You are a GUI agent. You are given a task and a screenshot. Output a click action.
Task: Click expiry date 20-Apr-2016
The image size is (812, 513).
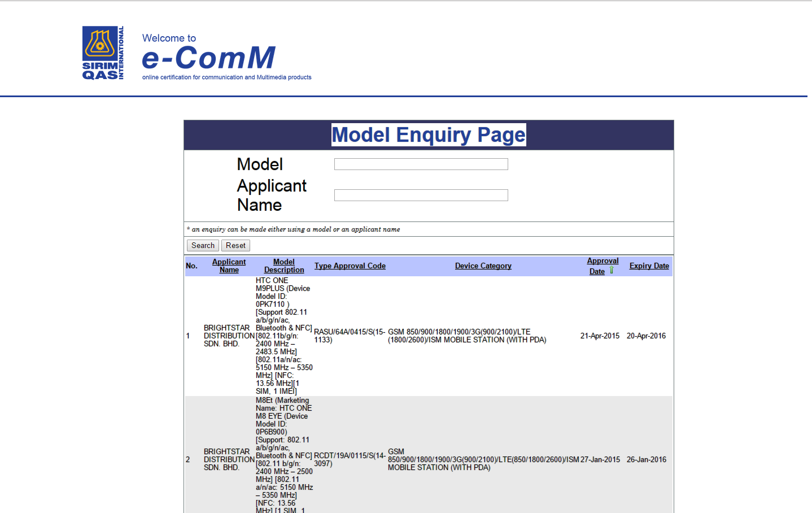646,336
